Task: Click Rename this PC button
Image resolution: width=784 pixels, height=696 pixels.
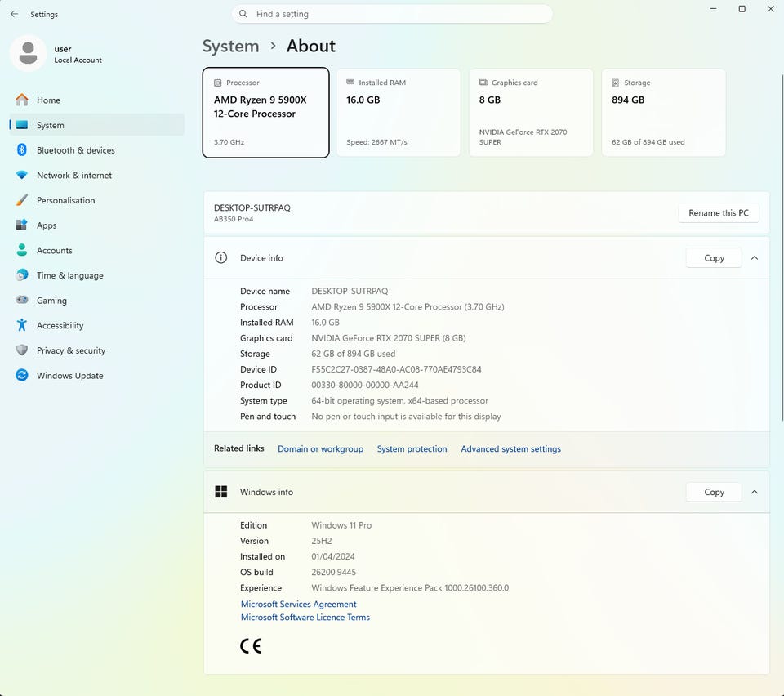Action: (x=719, y=213)
